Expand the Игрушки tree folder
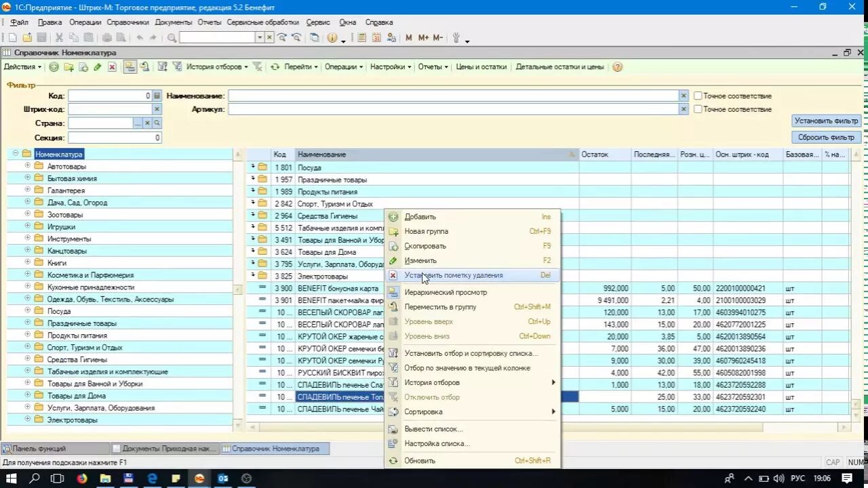The width and height of the screenshot is (868, 488). [28, 226]
